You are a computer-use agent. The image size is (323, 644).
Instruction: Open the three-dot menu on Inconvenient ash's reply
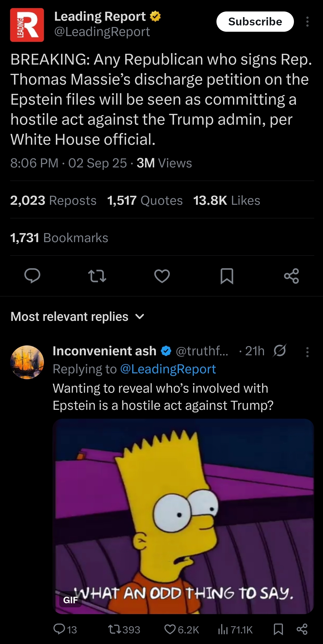[307, 352]
